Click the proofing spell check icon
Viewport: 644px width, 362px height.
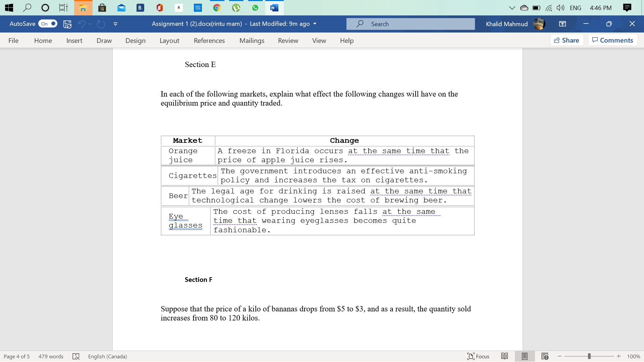click(x=76, y=356)
